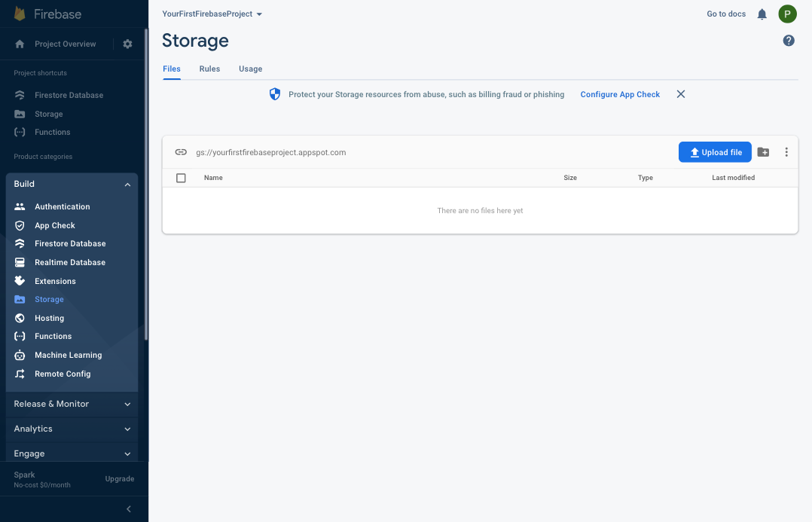Click the help question mark icon
Image resolution: width=812 pixels, height=522 pixels.
tap(788, 41)
